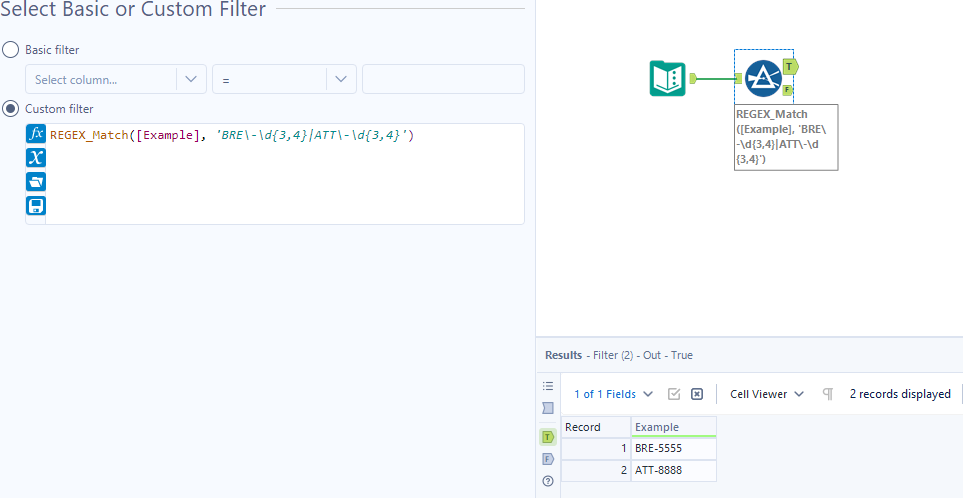This screenshot has width=963, height=498.
Task: Click into the custom filter expression editor
Action: [x=285, y=174]
